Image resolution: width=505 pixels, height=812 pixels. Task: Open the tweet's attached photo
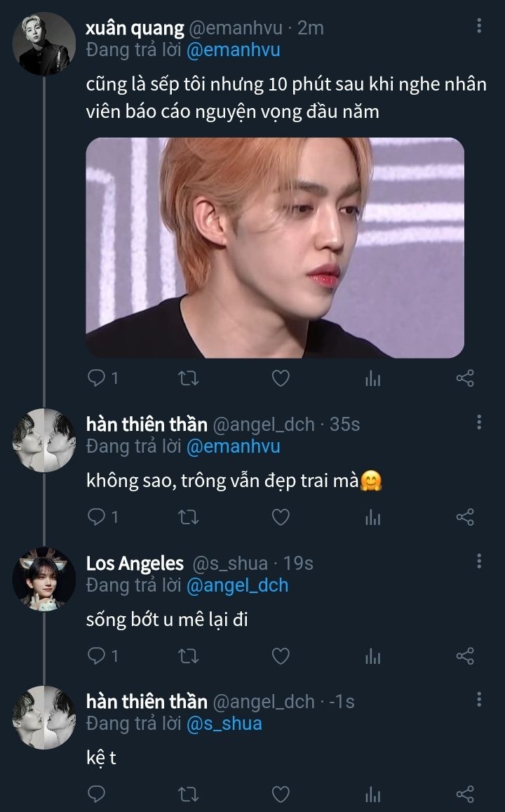point(275,247)
